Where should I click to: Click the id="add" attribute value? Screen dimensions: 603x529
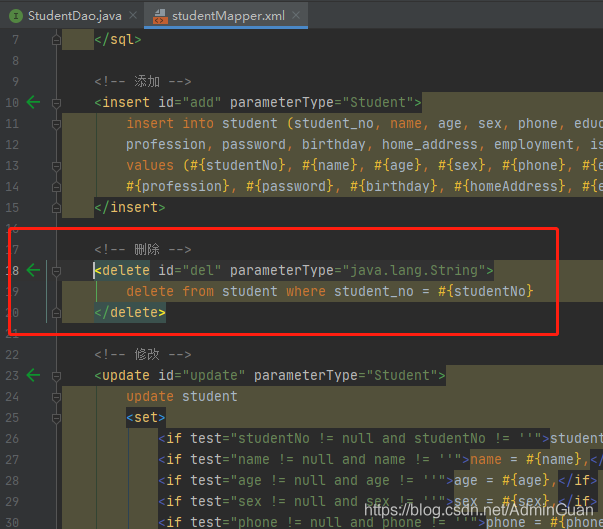click(x=202, y=103)
